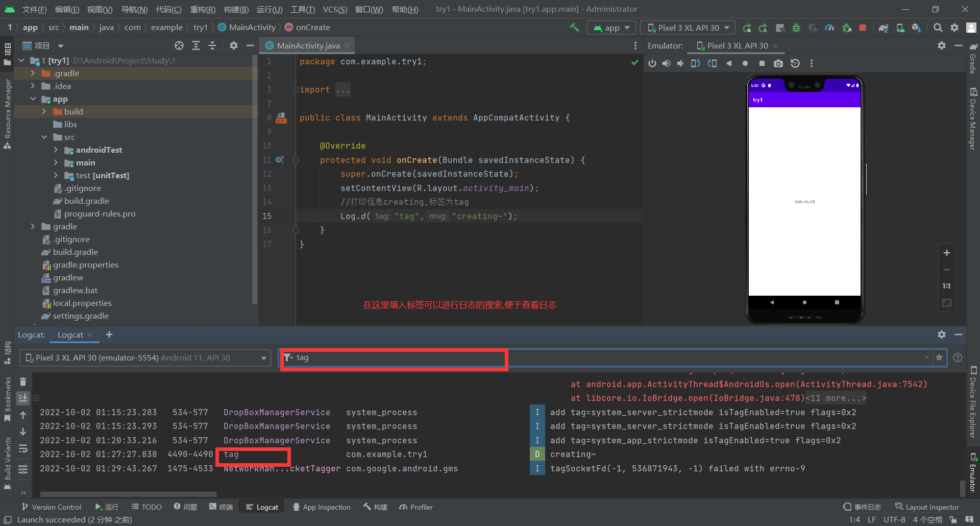Favorite the logcat filter with star
The width and height of the screenshot is (980, 526).
pyautogui.click(x=939, y=357)
